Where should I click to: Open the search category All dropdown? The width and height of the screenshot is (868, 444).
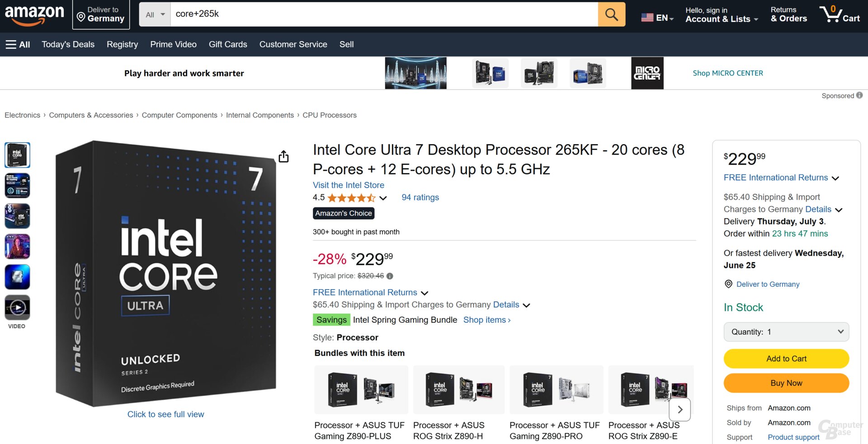155,14
